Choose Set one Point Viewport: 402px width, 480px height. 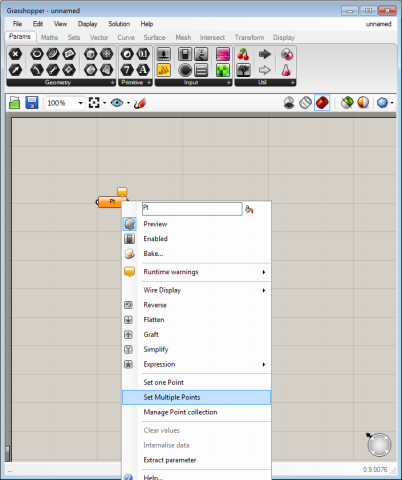click(x=197, y=382)
